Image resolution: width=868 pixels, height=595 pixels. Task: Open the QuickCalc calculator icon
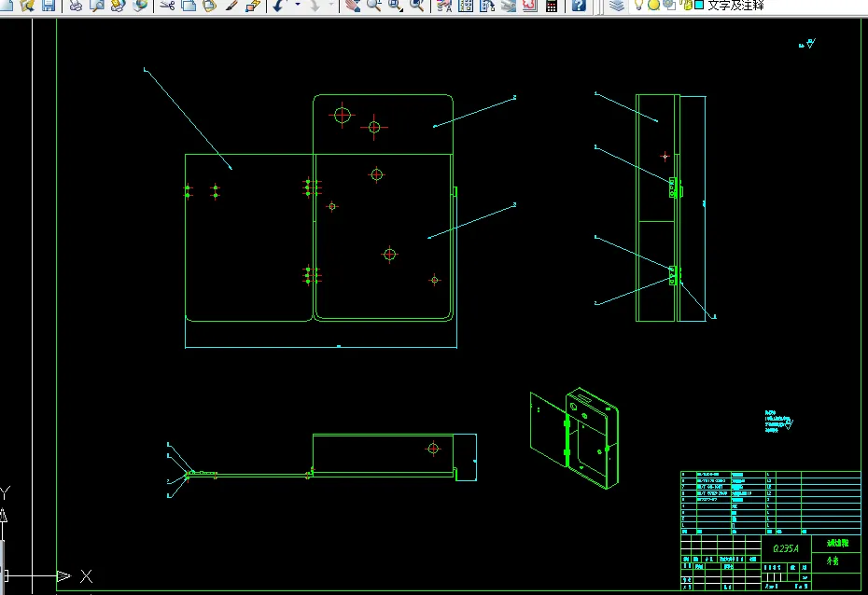[552, 6]
